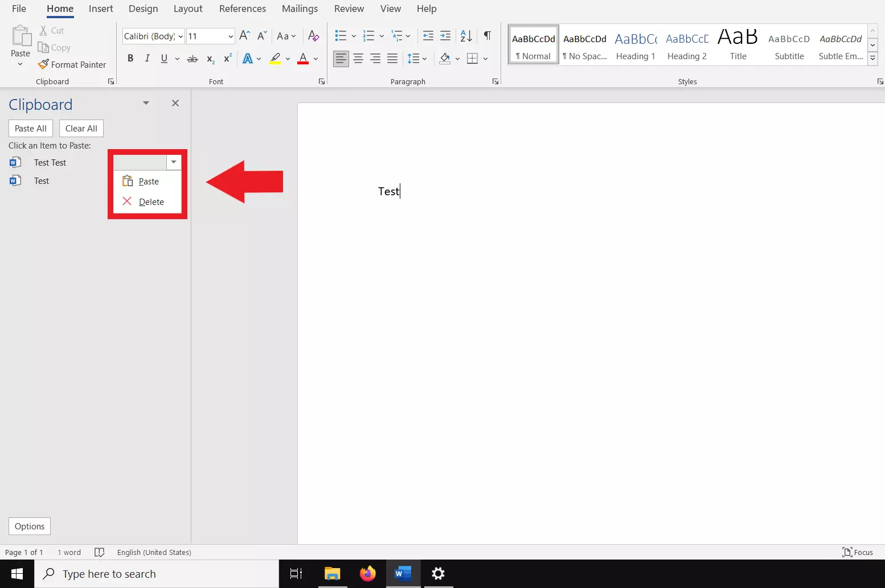Enable center text alignment
Viewport: 885px width, 588px height.
pyautogui.click(x=358, y=59)
